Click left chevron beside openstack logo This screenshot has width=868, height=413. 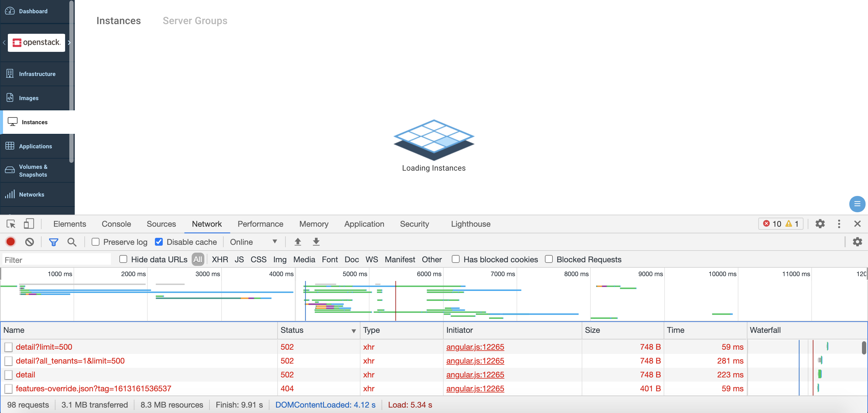4,43
